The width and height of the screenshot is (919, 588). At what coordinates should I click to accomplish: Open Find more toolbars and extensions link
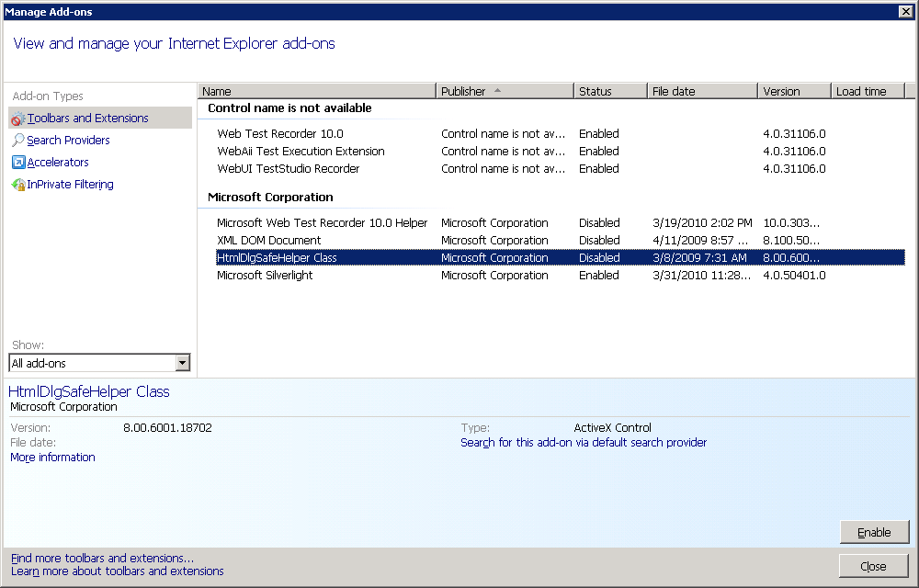(x=102, y=558)
